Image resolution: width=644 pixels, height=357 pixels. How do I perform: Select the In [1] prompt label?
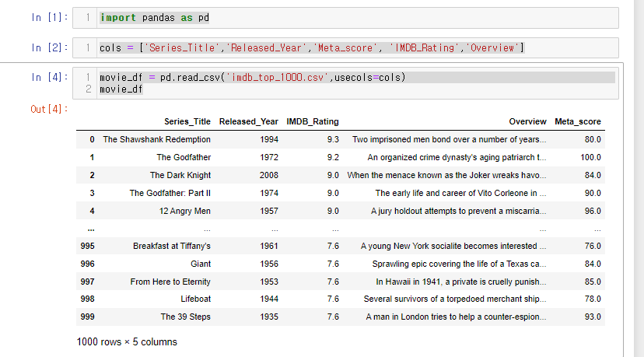coord(49,17)
